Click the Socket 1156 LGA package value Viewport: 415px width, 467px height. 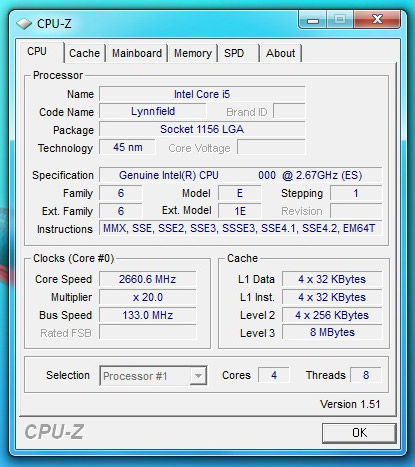point(202,129)
